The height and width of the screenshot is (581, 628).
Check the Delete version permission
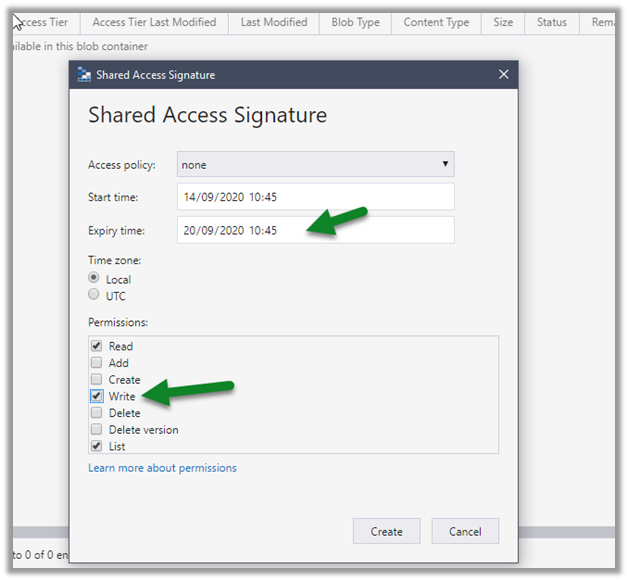(x=95, y=430)
